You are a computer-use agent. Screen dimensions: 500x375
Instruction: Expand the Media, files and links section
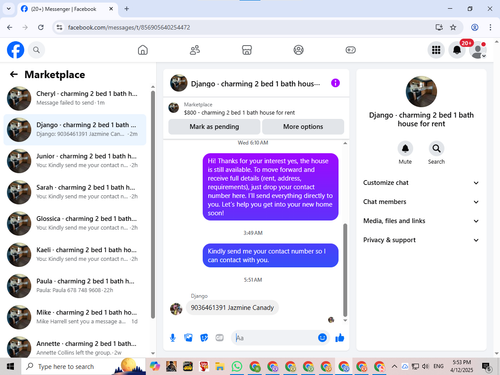pos(421,221)
